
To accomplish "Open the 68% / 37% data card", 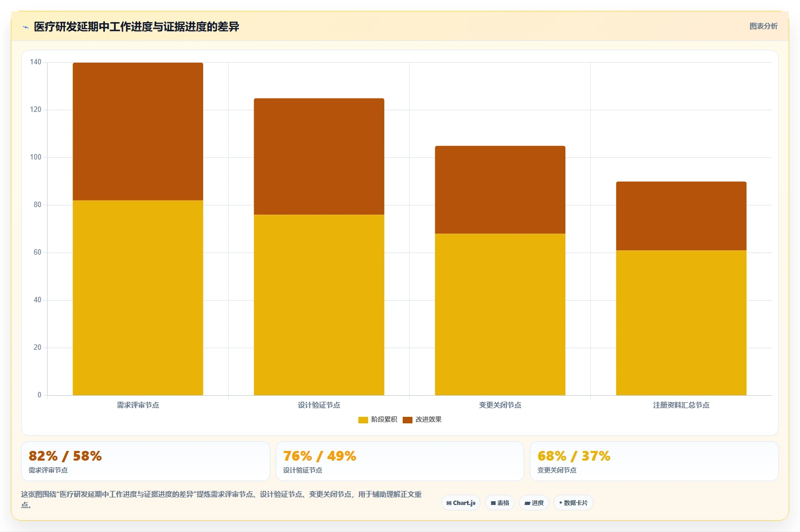I will [x=654, y=461].
